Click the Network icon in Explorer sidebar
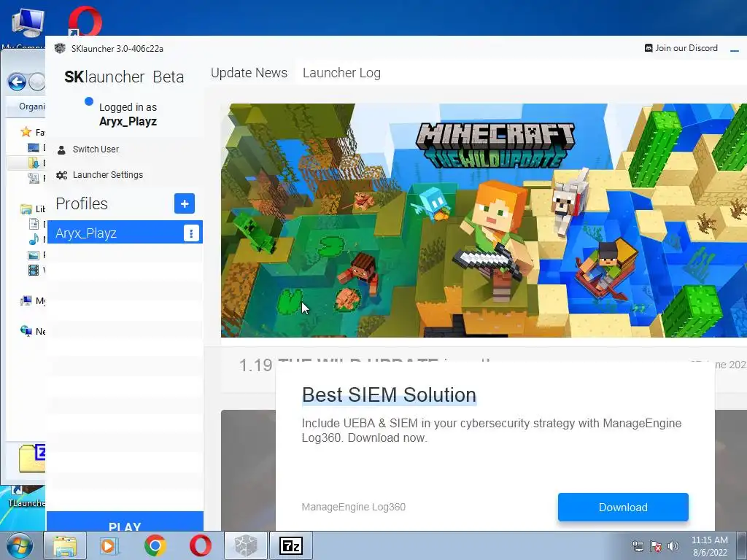The height and width of the screenshot is (560, 747). [26, 331]
